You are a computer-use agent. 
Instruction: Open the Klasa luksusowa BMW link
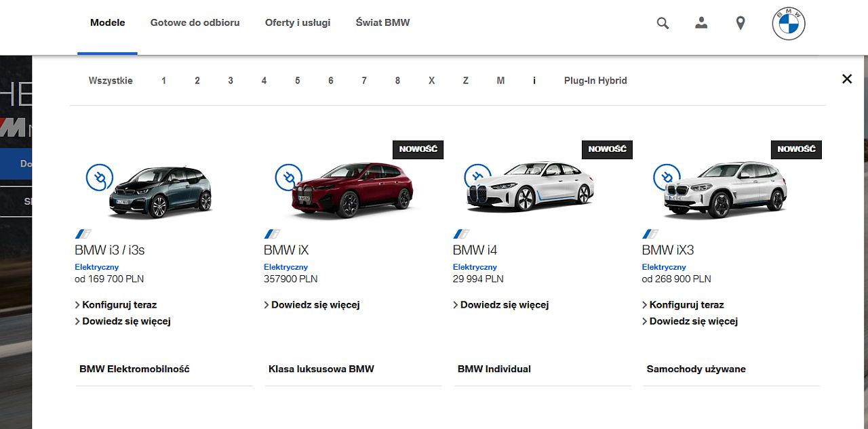coord(321,369)
